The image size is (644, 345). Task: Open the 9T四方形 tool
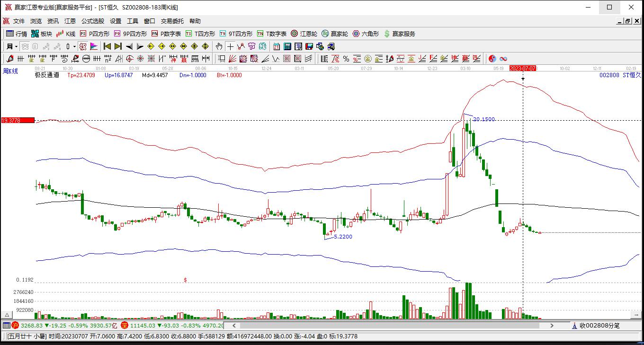(236, 34)
